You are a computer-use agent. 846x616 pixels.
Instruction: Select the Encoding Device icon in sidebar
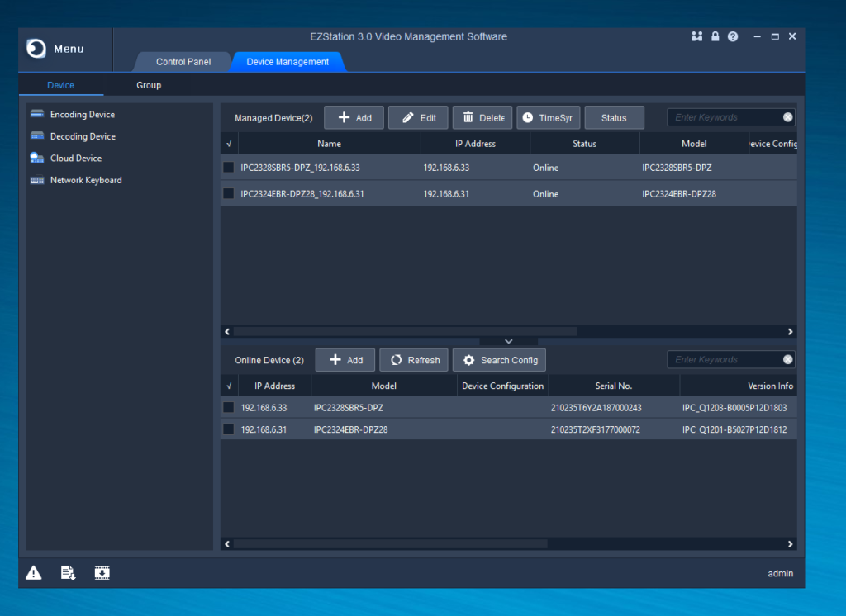37,114
